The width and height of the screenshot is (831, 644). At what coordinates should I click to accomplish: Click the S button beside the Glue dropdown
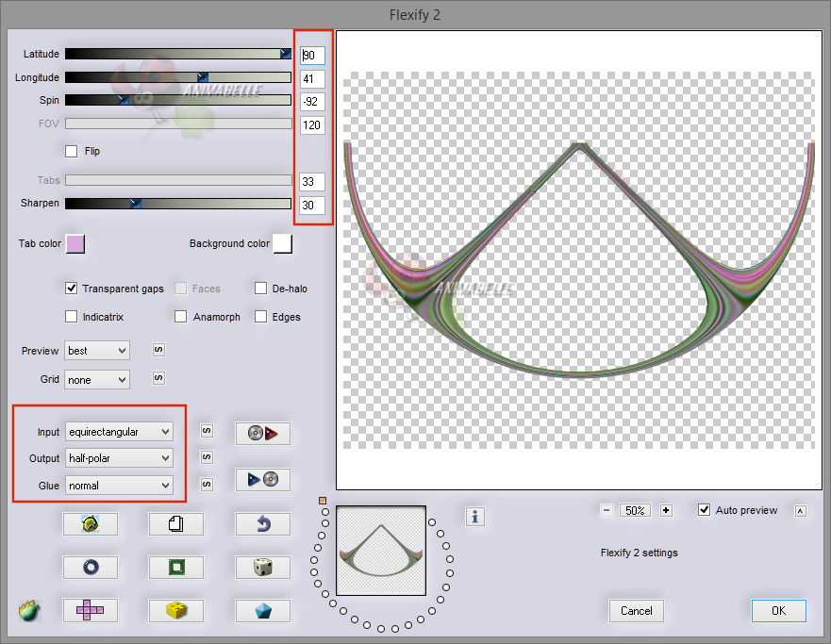tap(207, 484)
